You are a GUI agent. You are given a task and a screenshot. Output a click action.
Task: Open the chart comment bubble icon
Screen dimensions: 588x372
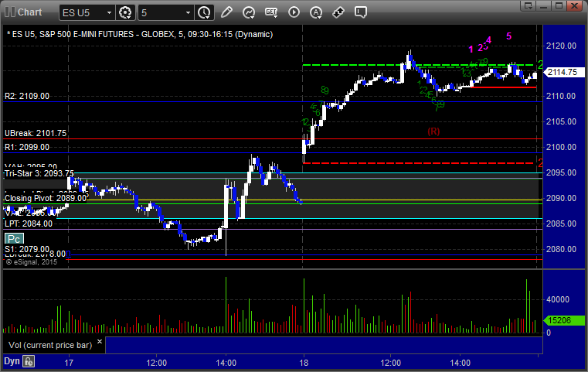coord(361,12)
